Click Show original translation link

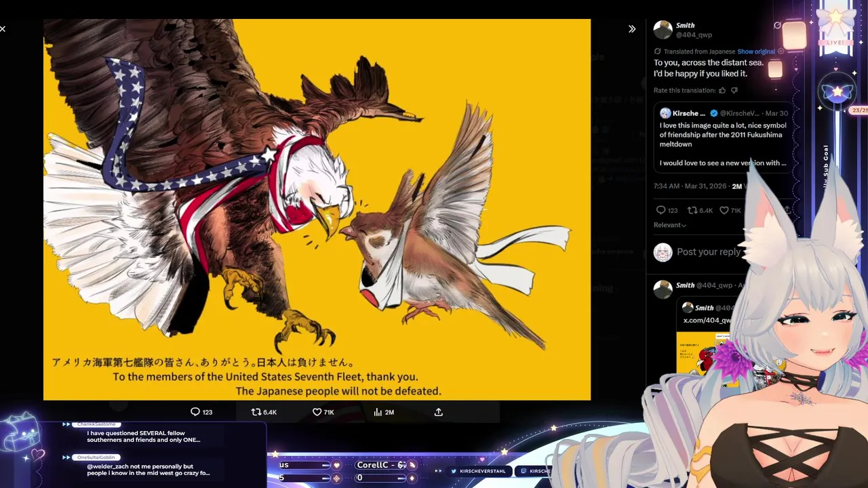click(x=755, y=52)
